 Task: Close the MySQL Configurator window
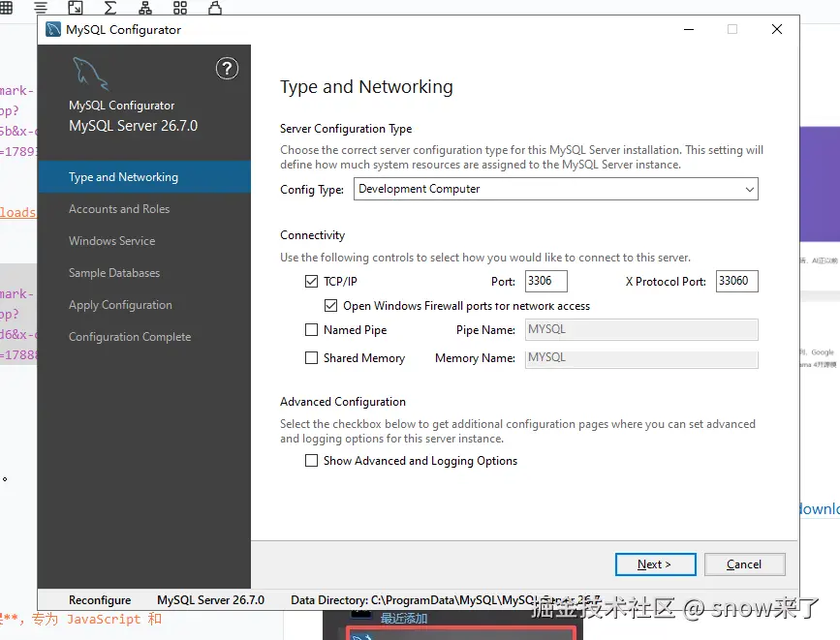tap(777, 29)
